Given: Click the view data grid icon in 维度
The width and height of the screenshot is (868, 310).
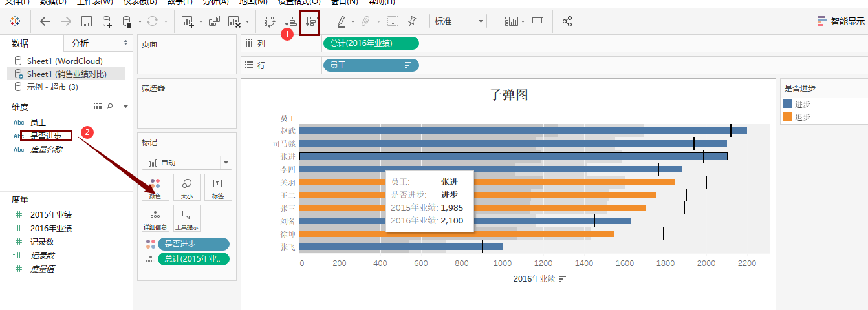Looking at the screenshot, I should [x=98, y=106].
